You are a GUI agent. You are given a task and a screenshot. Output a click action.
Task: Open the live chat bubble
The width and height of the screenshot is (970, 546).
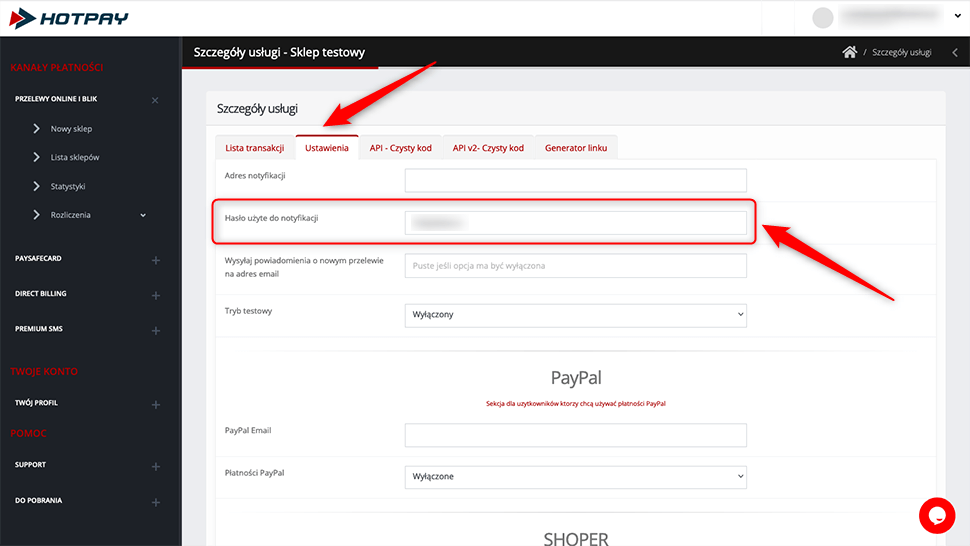pos(937,515)
